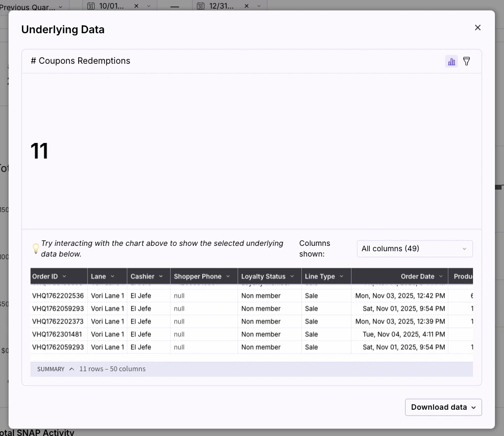This screenshot has height=436, width=504.
Task: Close the Underlying Data dialog
Action: 477,27
